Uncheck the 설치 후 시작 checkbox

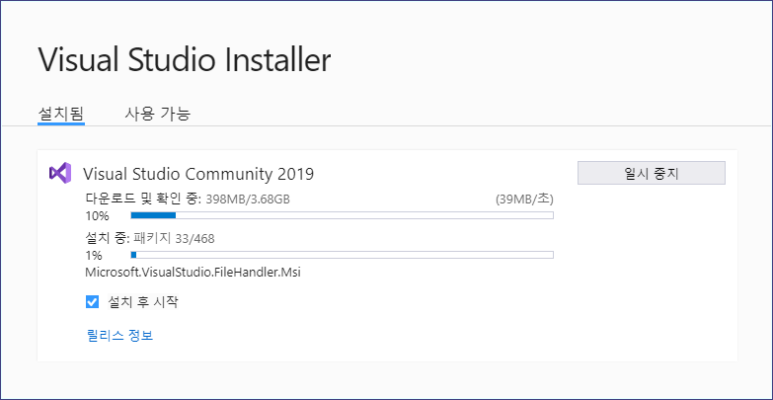click(x=92, y=302)
